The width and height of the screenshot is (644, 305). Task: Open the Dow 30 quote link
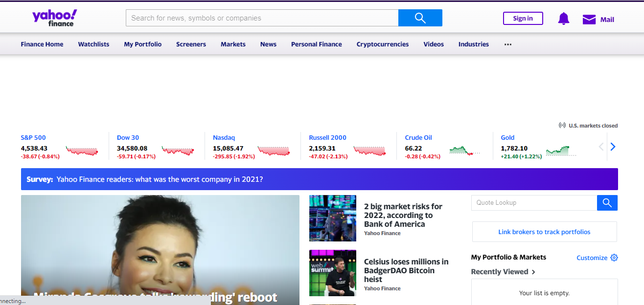(128, 137)
